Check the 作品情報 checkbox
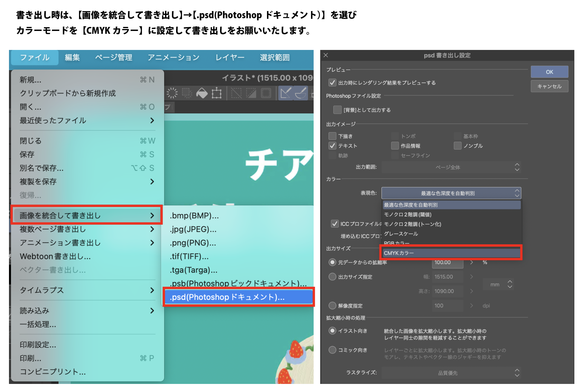 tap(395, 146)
